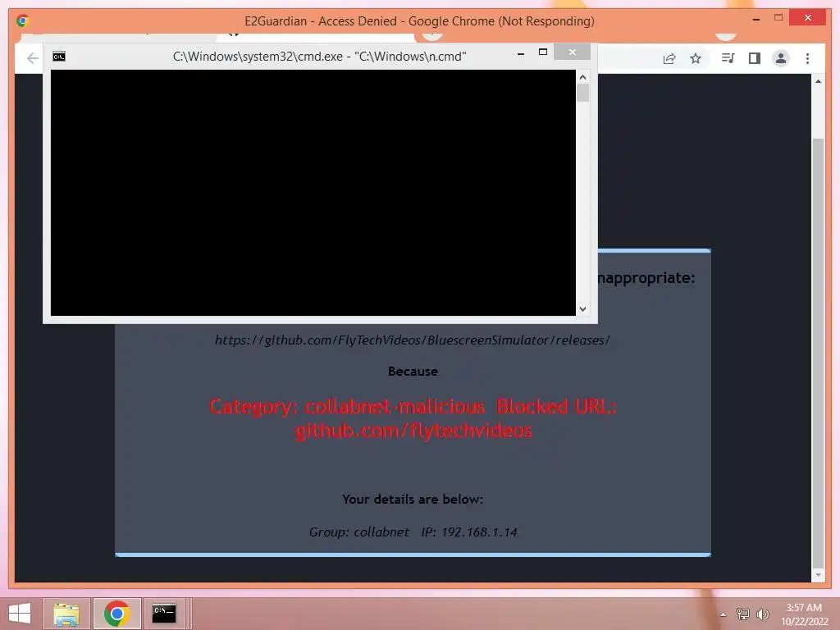Image resolution: width=840 pixels, height=630 pixels.
Task: Maximize the cmd.exe window
Action: [543, 52]
